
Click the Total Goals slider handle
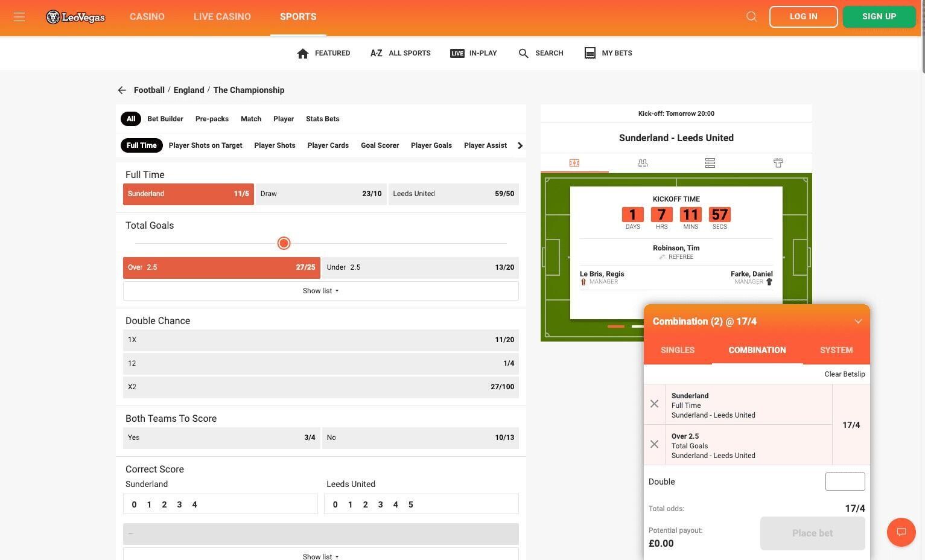pyautogui.click(x=284, y=243)
